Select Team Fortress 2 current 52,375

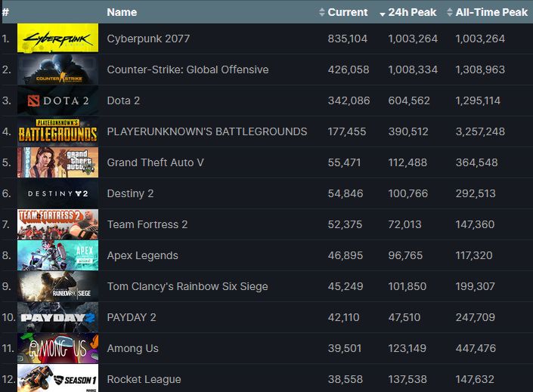pyautogui.click(x=345, y=224)
